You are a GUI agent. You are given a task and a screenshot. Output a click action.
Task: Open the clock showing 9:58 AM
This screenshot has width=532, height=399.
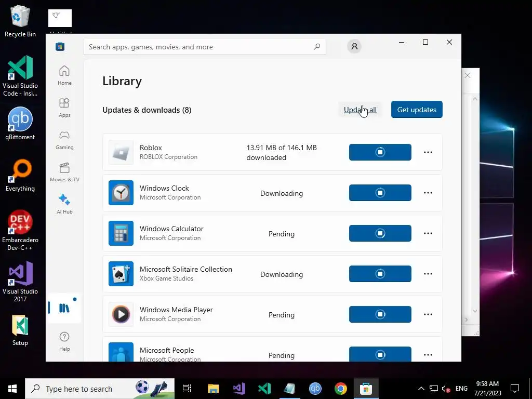[x=487, y=389]
